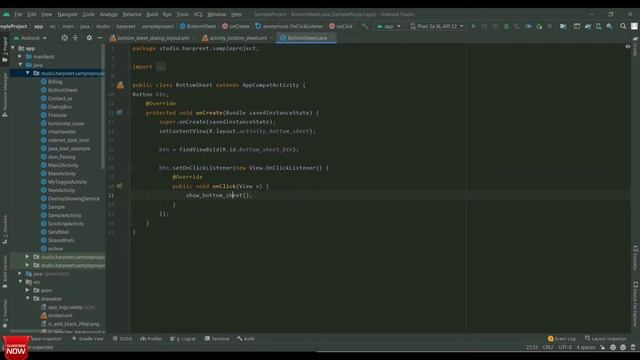Click the anonymous OnClickListener breadcrumb

[x=289, y=26]
